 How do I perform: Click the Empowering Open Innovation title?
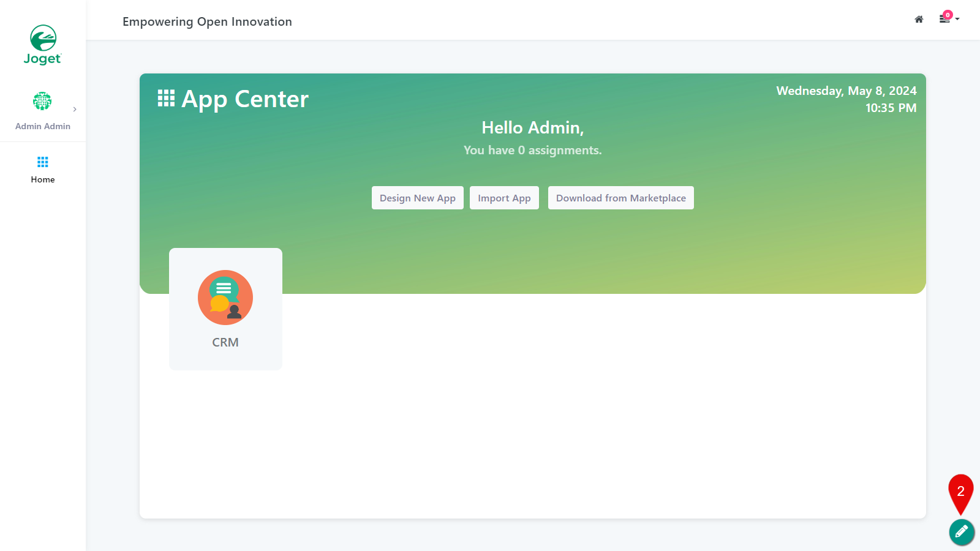coord(207,21)
